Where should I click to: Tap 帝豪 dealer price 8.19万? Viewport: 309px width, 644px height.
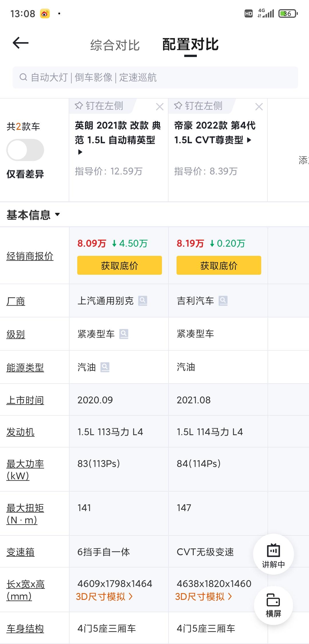(190, 243)
